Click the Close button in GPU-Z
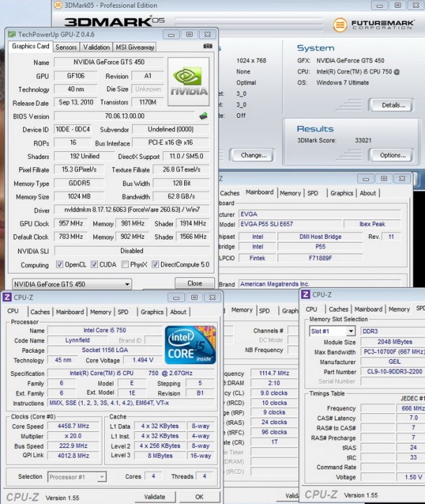The width and height of the screenshot is (425, 504). point(195,283)
